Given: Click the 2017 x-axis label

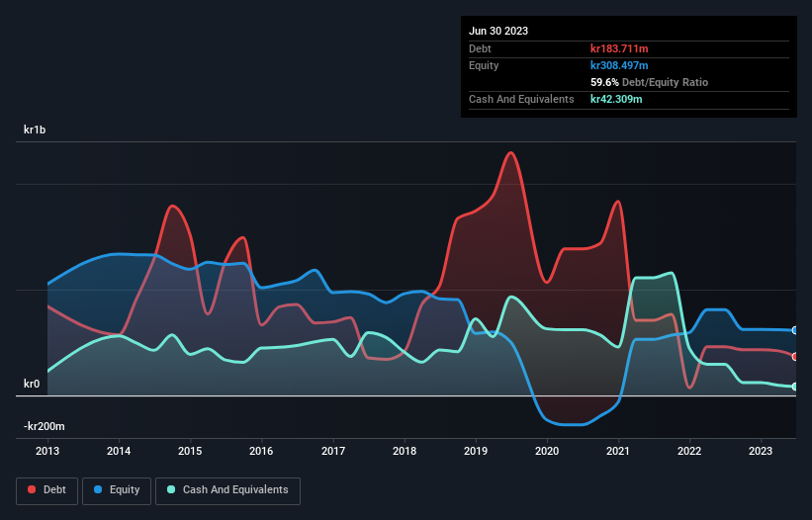Looking at the screenshot, I should point(333,451).
